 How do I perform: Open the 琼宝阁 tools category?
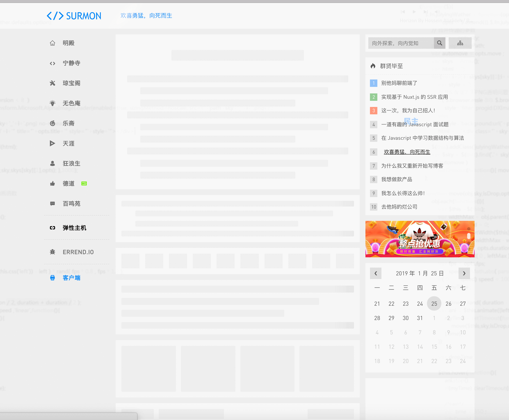pos(71,83)
